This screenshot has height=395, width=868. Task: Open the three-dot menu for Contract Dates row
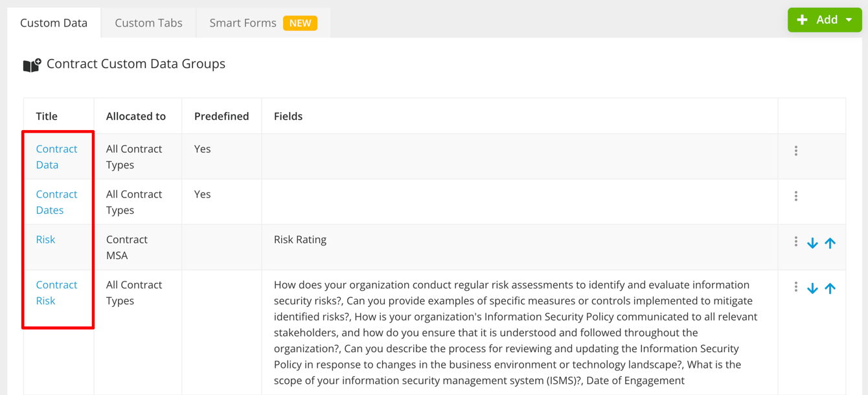pyautogui.click(x=795, y=196)
